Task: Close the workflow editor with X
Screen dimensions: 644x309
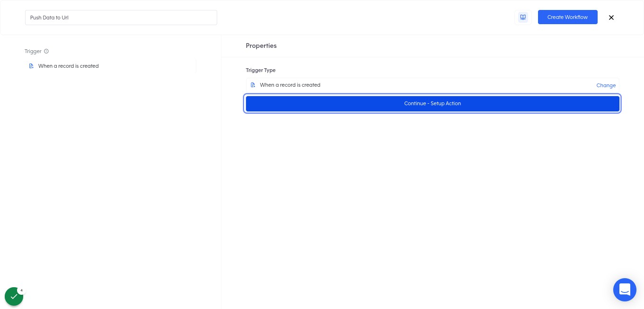Action: [x=611, y=18]
